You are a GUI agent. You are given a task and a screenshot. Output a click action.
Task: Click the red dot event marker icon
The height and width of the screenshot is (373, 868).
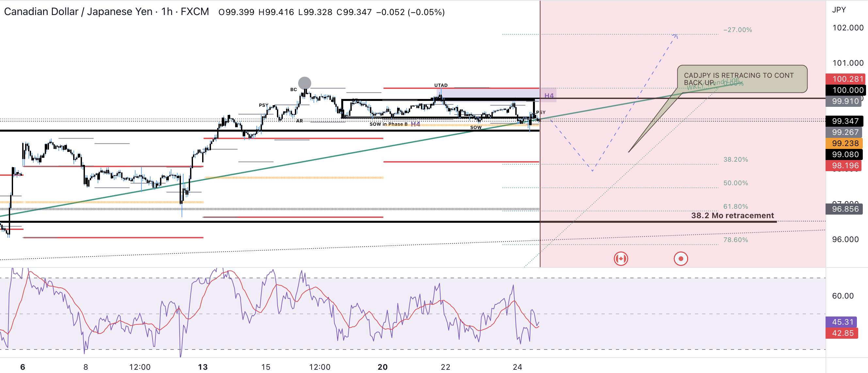(681, 259)
